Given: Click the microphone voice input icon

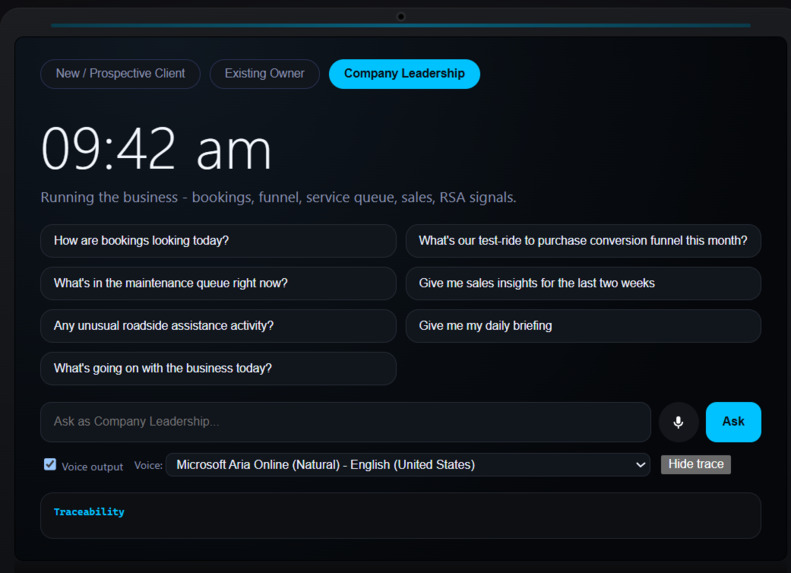Looking at the screenshot, I should 678,422.
